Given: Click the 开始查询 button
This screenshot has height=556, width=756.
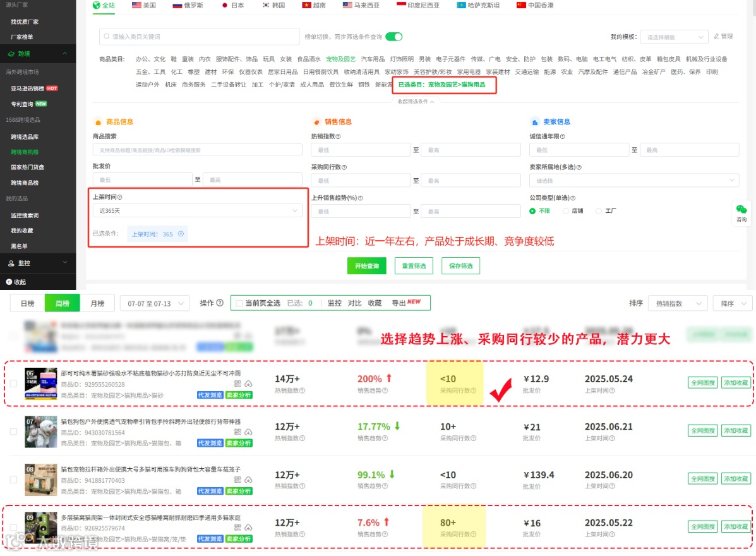Looking at the screenshot, I should click(x=366, y=266).
